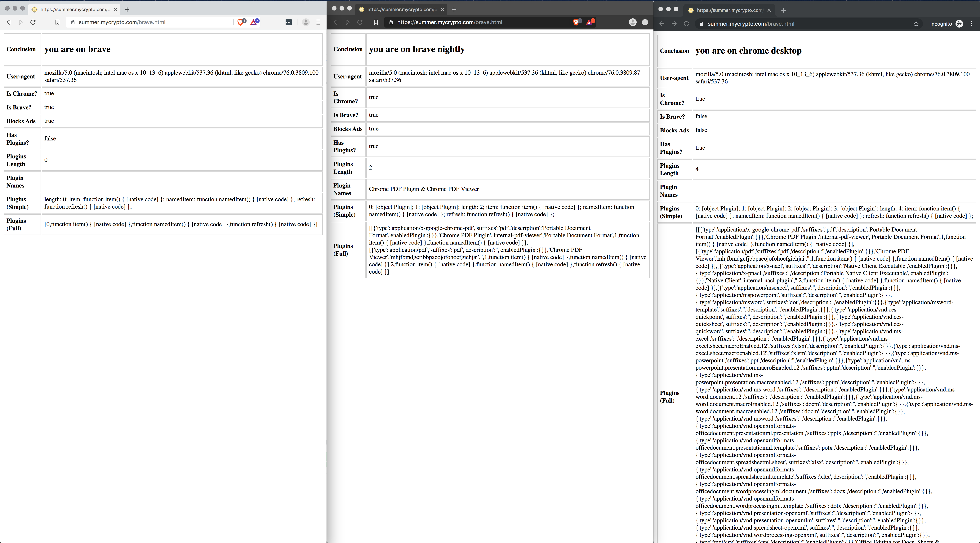This screenshot has height=543, width=980.
Task: Star bookmark this page in Chrome window
Action: 916,24
